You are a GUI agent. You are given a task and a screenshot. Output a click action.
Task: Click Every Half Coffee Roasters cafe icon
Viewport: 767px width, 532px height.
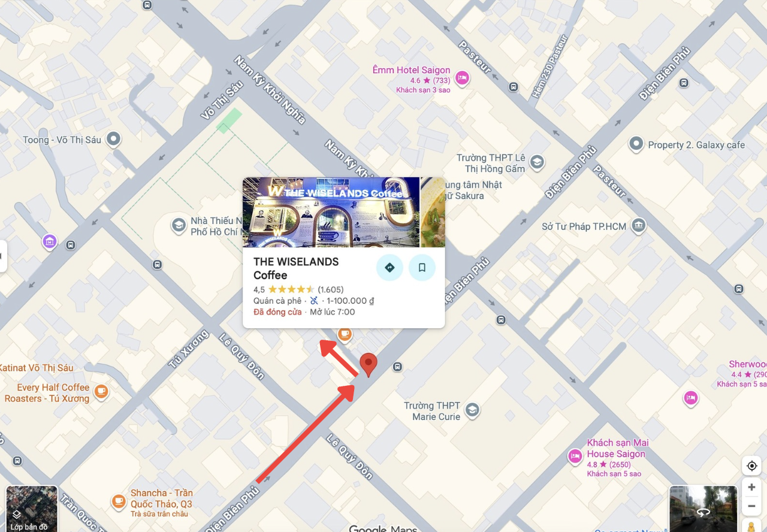coord(101,392)
